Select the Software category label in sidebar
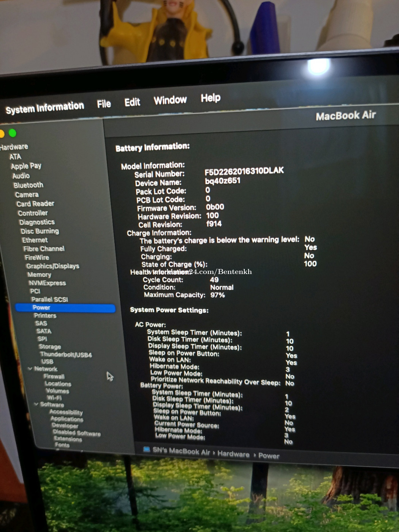 (x=52, y=404)
